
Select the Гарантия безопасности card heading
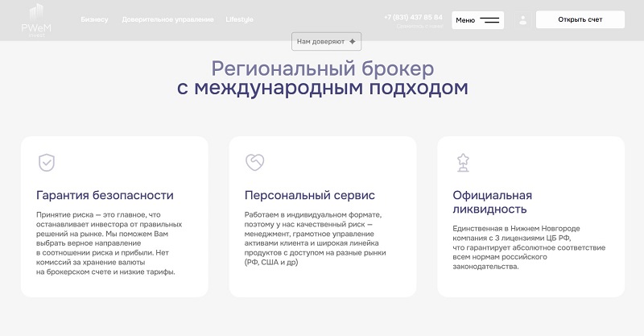click(105, 195)
